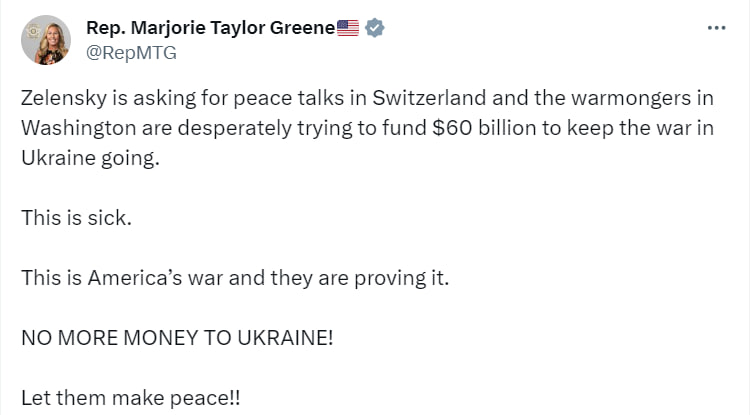Open the @RepMTG handle link
Image resolution: width=752 pixels, height=415 pixels.
[132, 53]
